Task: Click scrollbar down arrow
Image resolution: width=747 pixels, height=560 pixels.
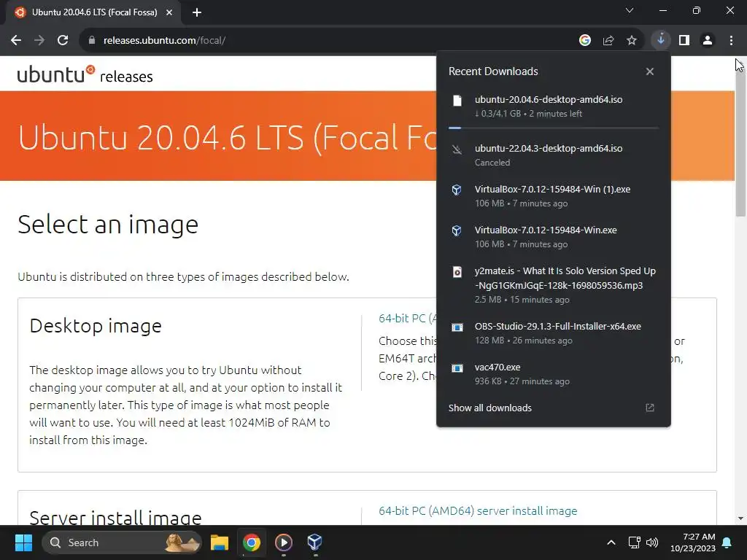Action: point(740,518)
